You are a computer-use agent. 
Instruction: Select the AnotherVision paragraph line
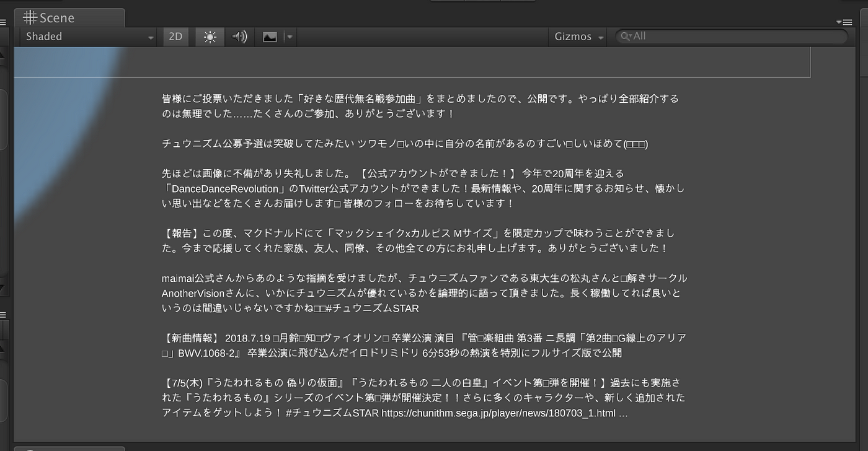[x=421, y=293]
